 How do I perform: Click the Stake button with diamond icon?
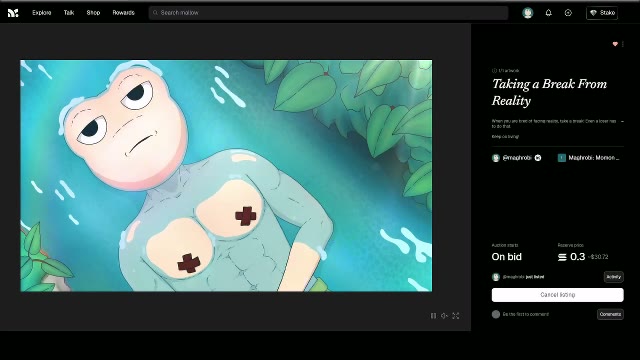[602, 13]
